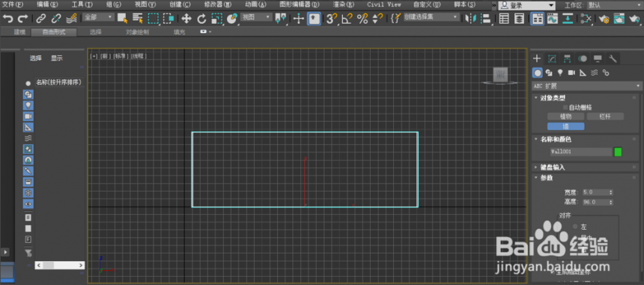This screenshot has height=285, width=644.
Task: Toggle the Scene Explorer icon
Action: point(504,19)
